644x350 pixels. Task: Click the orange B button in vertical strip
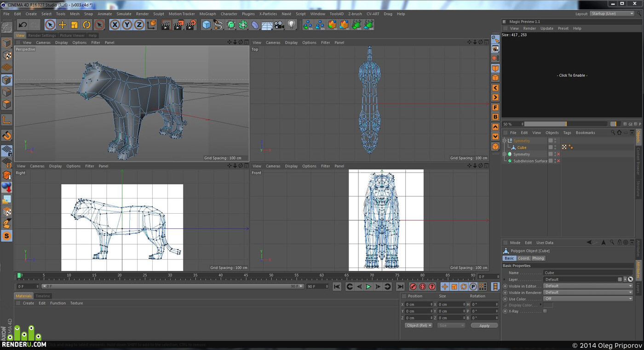point(495,117)
